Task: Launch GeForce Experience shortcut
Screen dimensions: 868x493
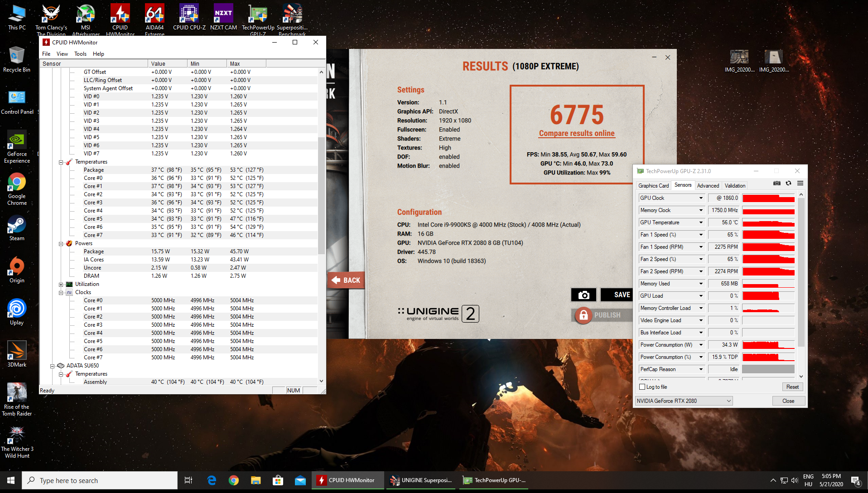Action: [x=17, y=147]
